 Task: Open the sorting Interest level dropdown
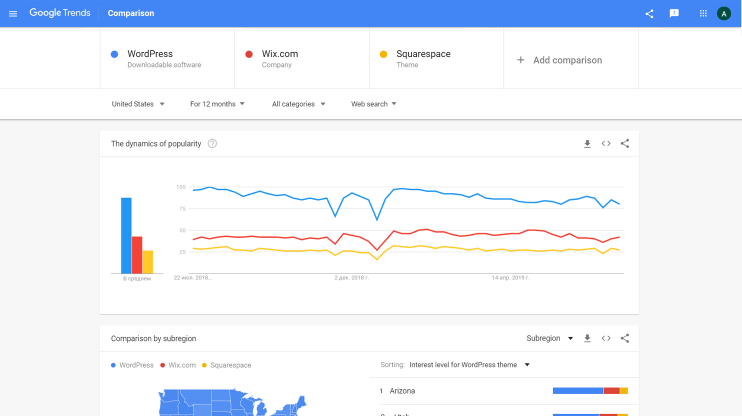click(x=469, y=365)
